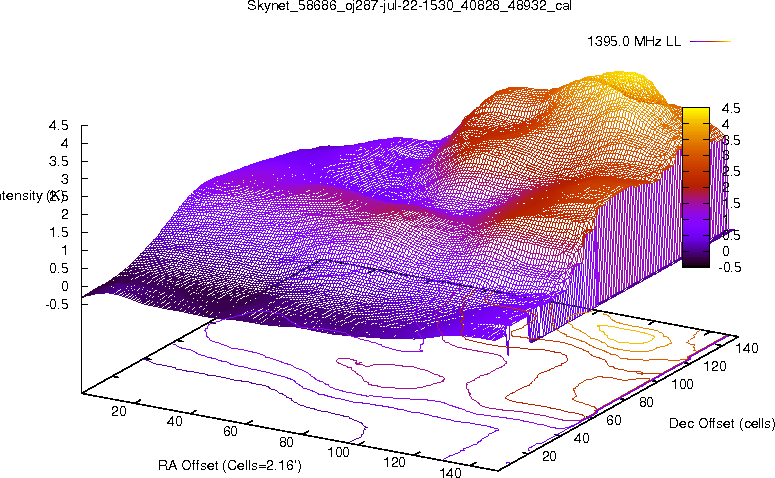Pick tick 20 on the Dec Offset axis
775x478 pixels.
click(x=549, y=456)
